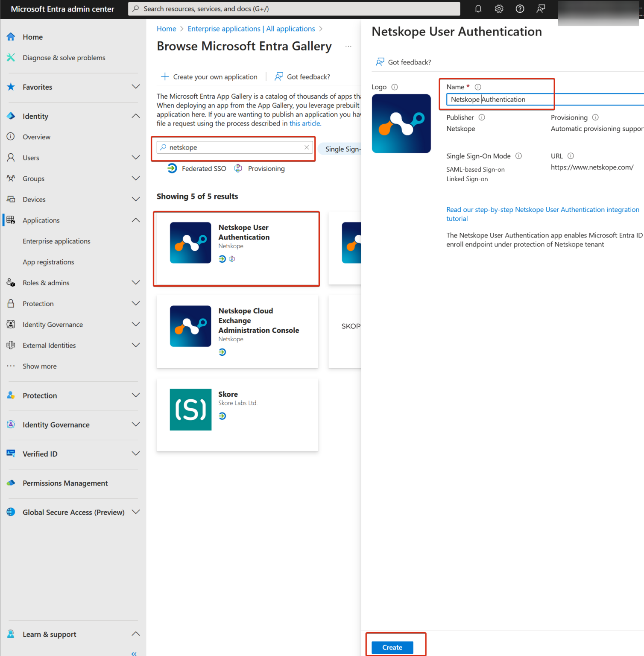This screenshot has width=644, height=656.
Task: Toggle the Provisioning filter
Action: click(x=260, y=168)
